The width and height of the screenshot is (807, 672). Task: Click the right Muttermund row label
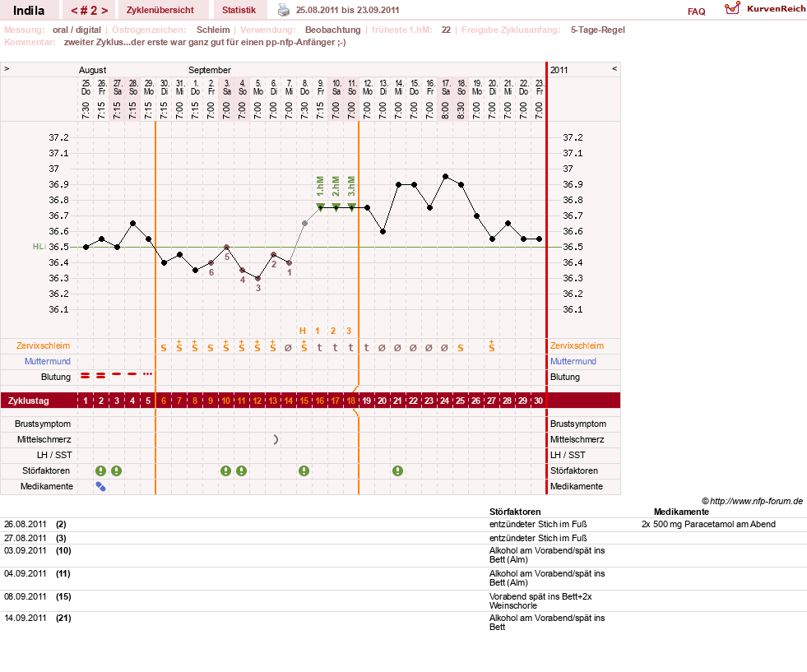(x=573, y=361)
